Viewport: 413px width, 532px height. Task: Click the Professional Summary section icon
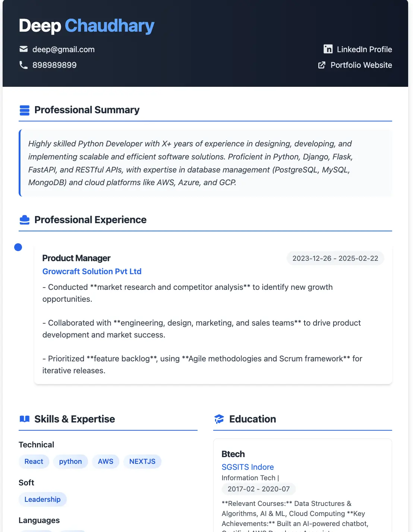(x=25, y=110)
